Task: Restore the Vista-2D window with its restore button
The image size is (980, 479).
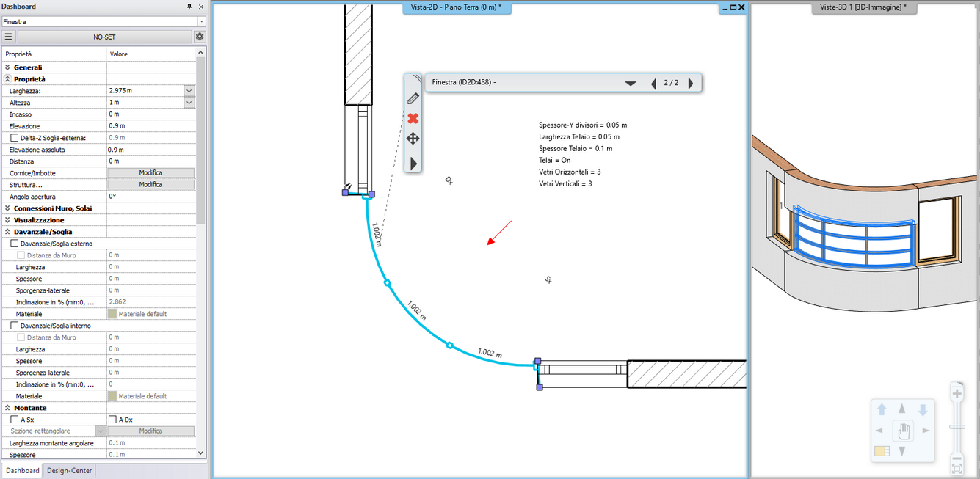Action: [x=733, y=7]
